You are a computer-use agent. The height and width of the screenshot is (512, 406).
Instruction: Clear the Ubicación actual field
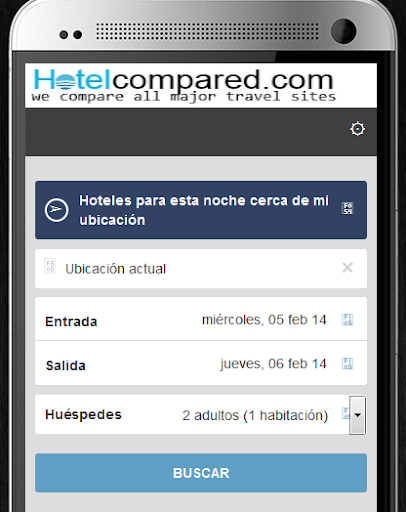[x=347, y=267]
